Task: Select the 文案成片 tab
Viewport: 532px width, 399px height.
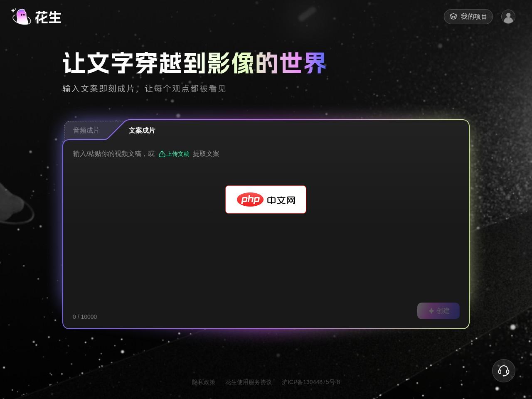Action: click(142, 131)
